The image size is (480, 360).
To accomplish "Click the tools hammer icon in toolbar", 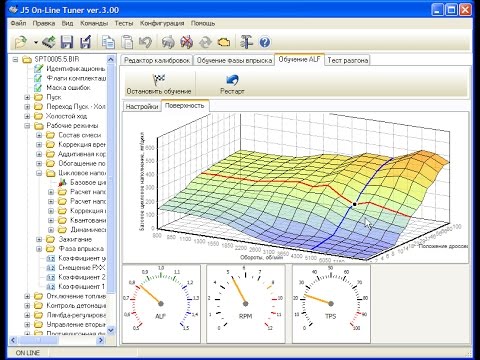I will (x=246, y=42).
